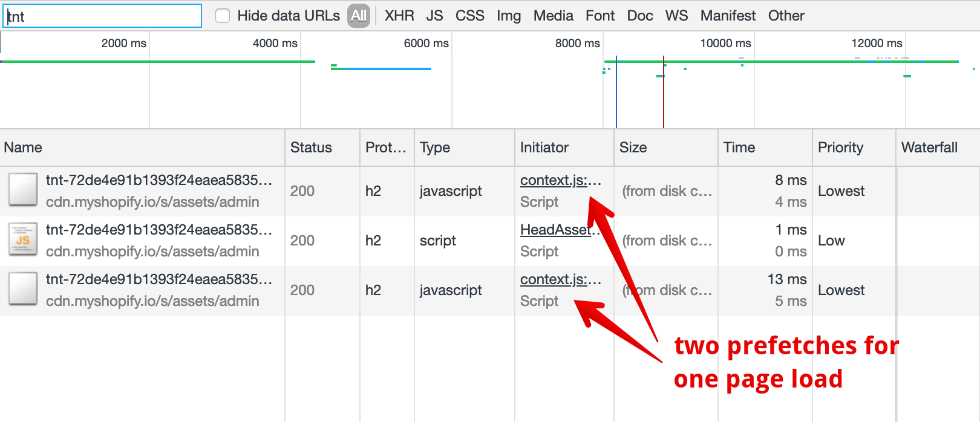980x422 pixels.
Task: Click inside the network filter text field
Action: tap(102, 16)
